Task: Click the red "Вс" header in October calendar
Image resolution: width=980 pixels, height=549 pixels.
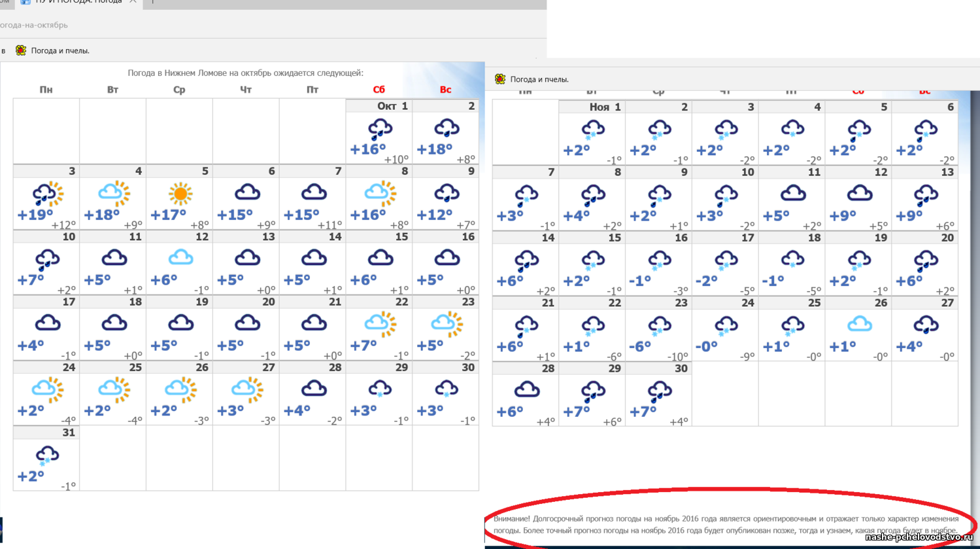Action: click(445, 90)
